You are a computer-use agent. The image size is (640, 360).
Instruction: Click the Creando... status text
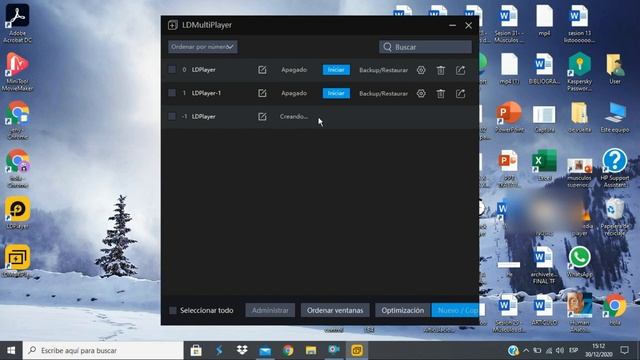click(x=294, y=116)
